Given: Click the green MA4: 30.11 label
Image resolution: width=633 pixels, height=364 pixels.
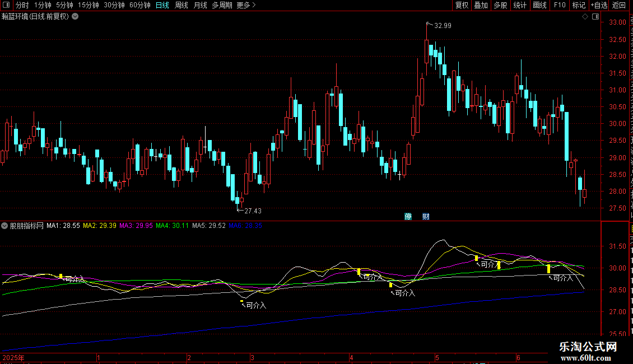Looking at the screenshot, I should [173, 226].
